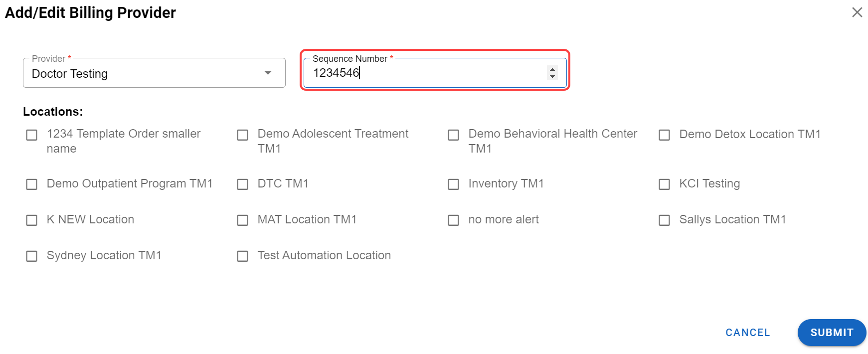Image resolution: width=868 pixels, height=354 pixels.
Task: Increment the Sequence Number stepper up arrow
Action: [x=552, y=69]
